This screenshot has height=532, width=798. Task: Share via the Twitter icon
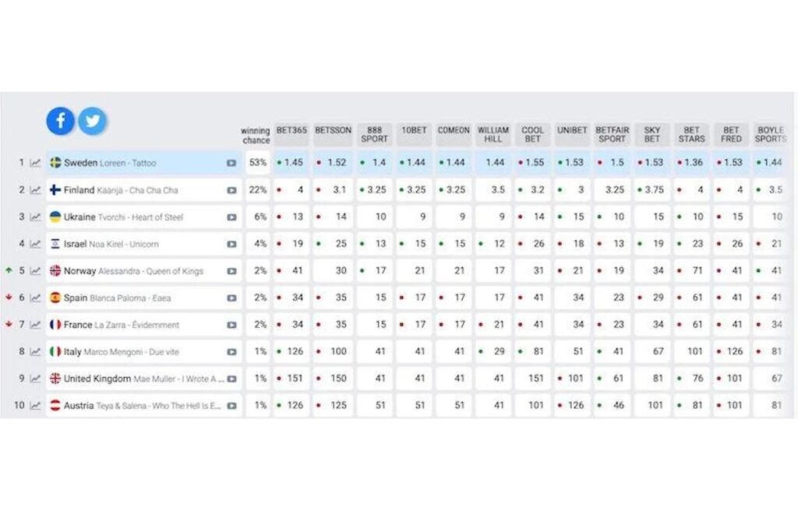point(93,121)
